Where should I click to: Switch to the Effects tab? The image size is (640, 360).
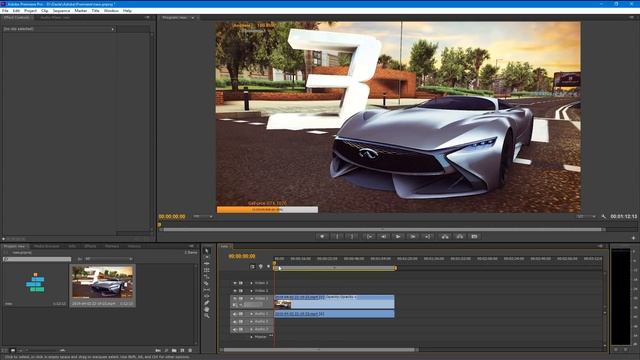[x=90, y=246]
